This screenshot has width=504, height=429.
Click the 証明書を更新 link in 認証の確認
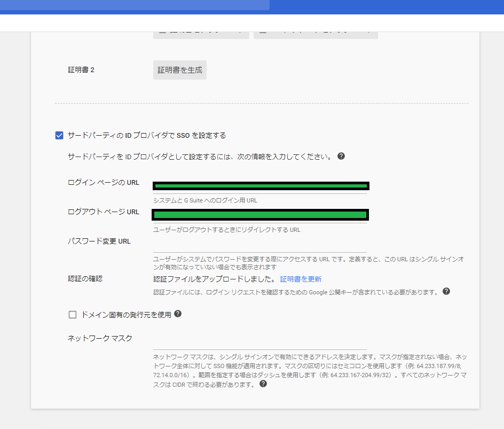(x=302, y=278)
